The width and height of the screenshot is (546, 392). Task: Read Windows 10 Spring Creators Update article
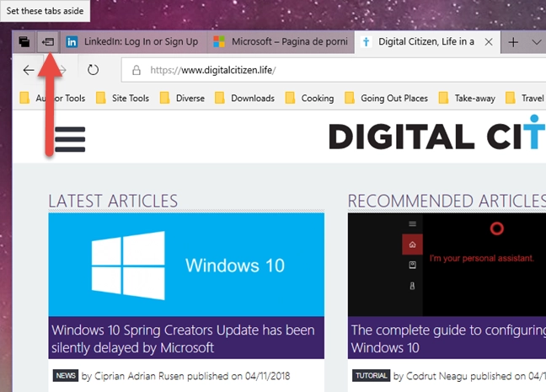(x=184, y=339)
